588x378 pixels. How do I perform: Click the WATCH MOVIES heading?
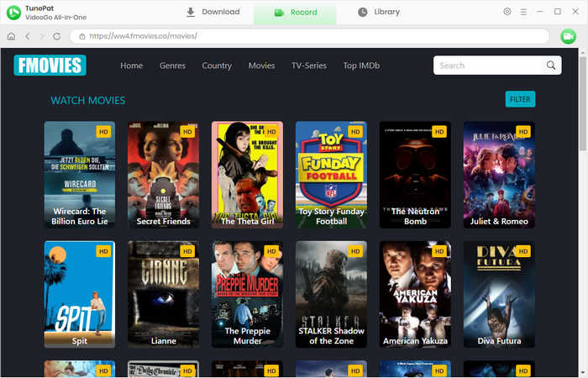click(x=88, y=101)
